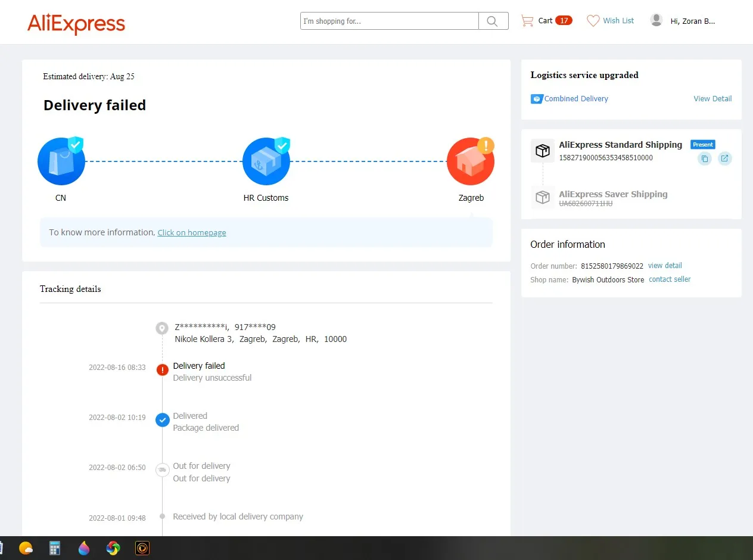Click the Delivery unsuccessful status text

point(212,378)
